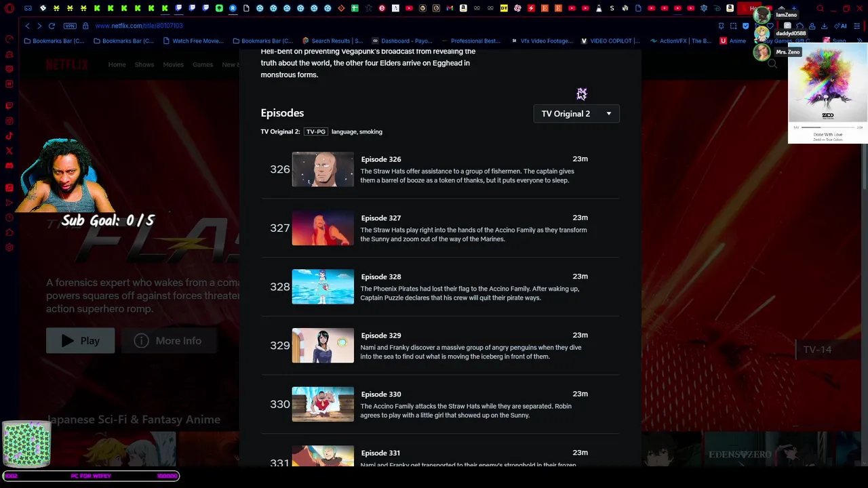
Task: Select the Episode 330 title text
Action: click(x=381, y=394)
